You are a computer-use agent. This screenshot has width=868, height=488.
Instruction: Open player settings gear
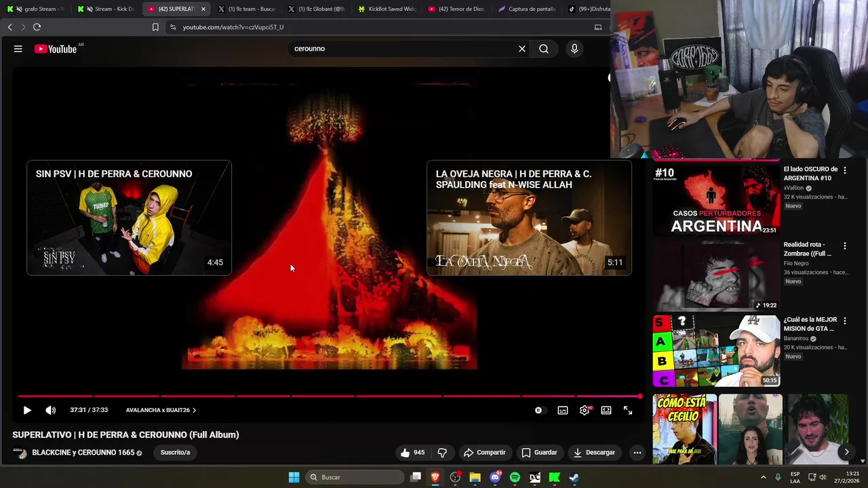[x=585, y=410]
